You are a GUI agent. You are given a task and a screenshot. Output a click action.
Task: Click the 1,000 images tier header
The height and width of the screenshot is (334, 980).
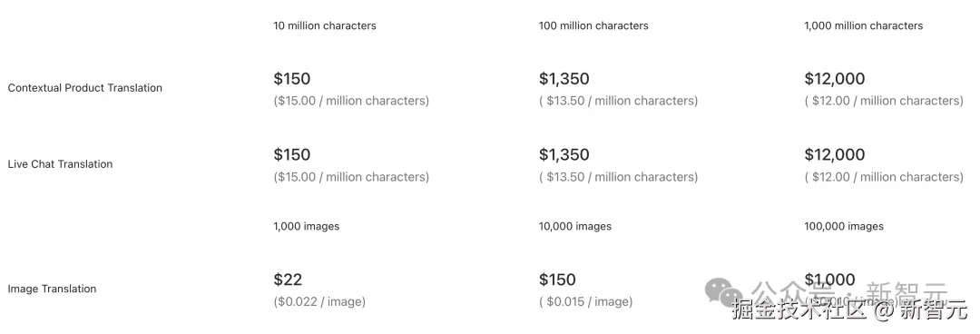tap(307, 226)
